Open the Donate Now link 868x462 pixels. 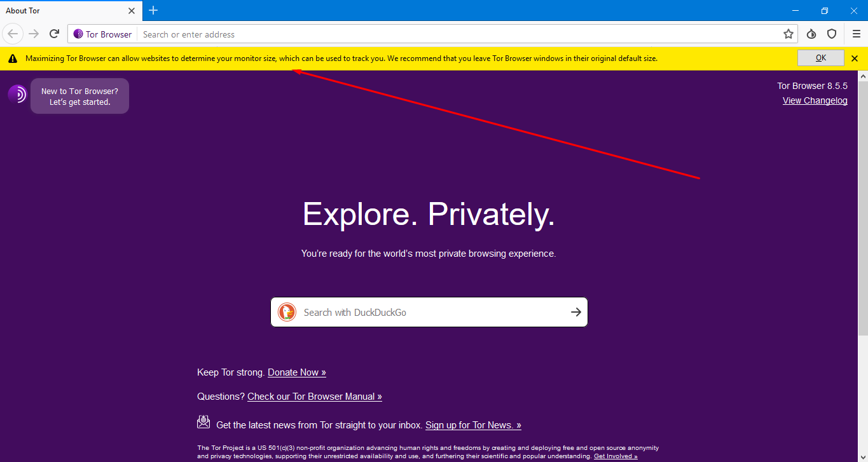tap(297, 372)
